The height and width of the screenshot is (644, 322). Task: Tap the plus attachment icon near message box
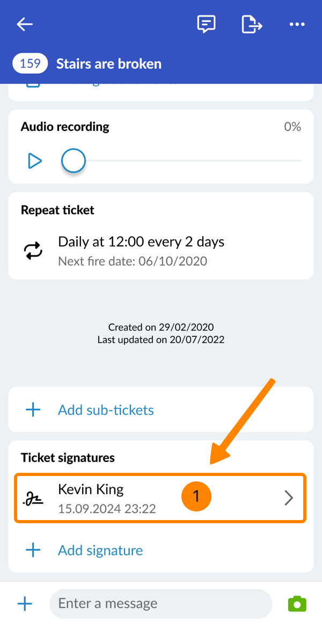tap(25, 604)
